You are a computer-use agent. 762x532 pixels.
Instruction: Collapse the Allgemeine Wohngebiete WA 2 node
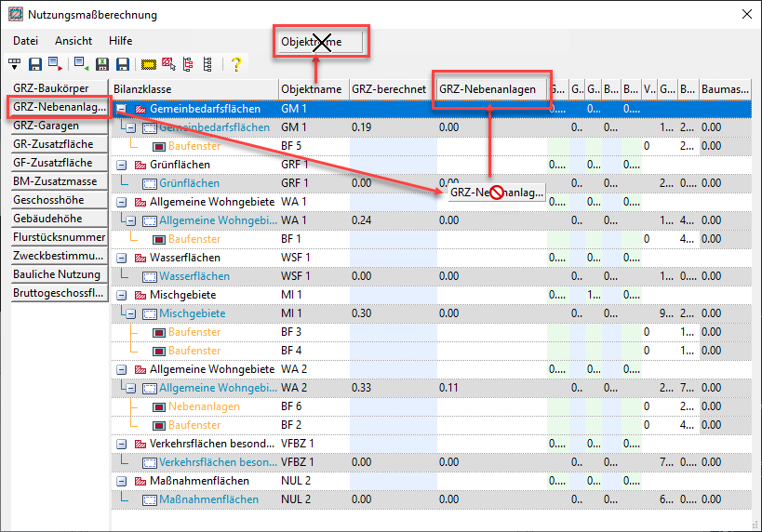(121, 369)
